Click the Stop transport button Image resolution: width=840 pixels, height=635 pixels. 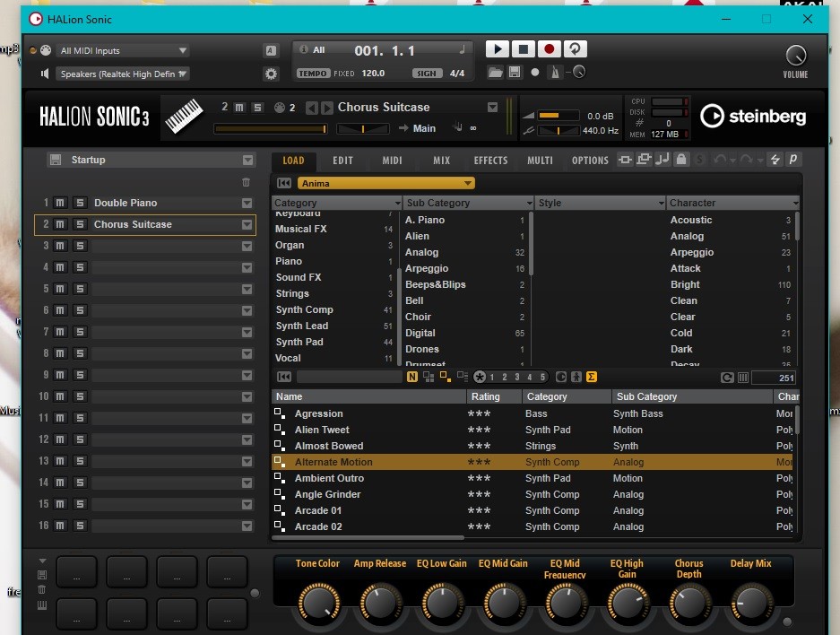pos(523,49)
